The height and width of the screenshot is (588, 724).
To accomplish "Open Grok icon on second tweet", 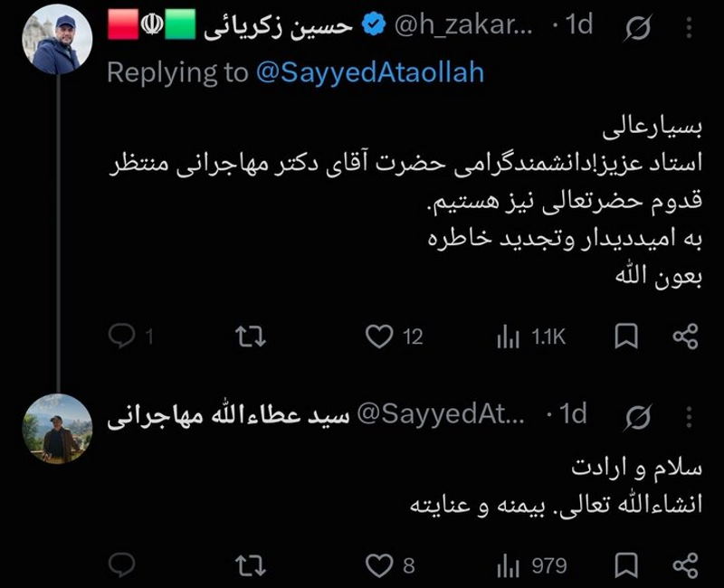I will 639,416.
